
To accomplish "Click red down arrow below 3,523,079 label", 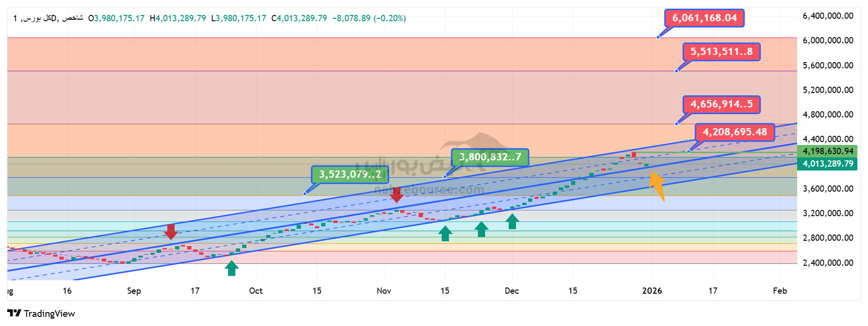I will [396, 195].
